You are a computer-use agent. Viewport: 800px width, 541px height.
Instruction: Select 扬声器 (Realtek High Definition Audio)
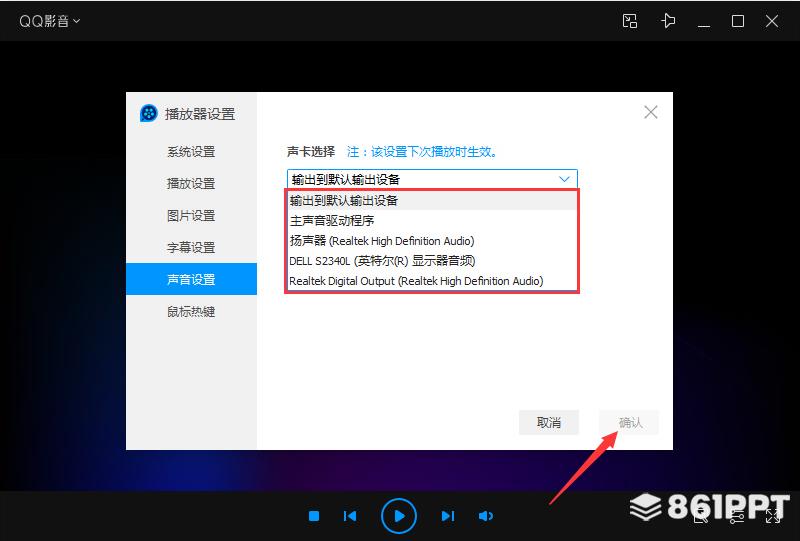tap(432, 241)
